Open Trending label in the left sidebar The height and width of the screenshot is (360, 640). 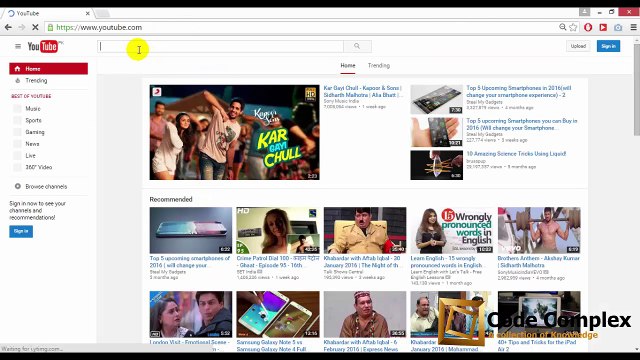36,80
